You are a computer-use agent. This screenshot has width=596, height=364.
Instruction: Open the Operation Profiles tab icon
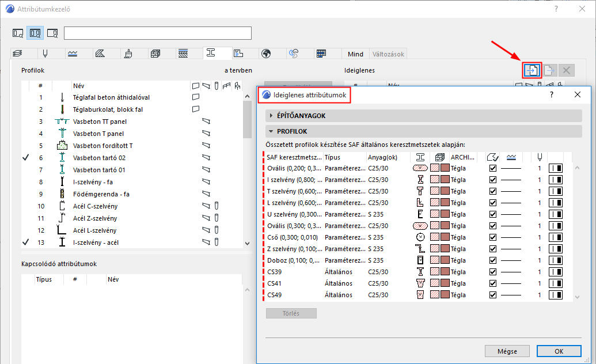click(x=294, y=54)
